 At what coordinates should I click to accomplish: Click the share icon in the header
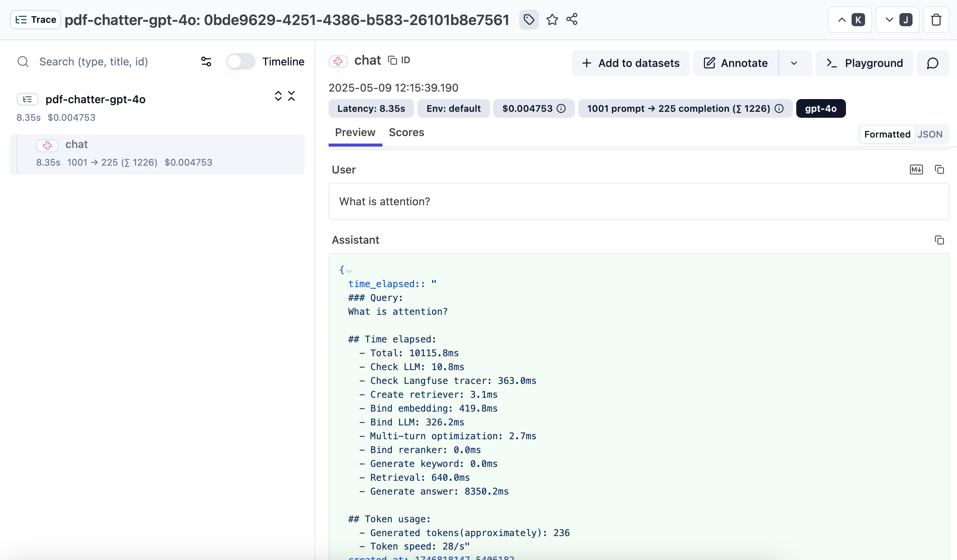point(572,19)
